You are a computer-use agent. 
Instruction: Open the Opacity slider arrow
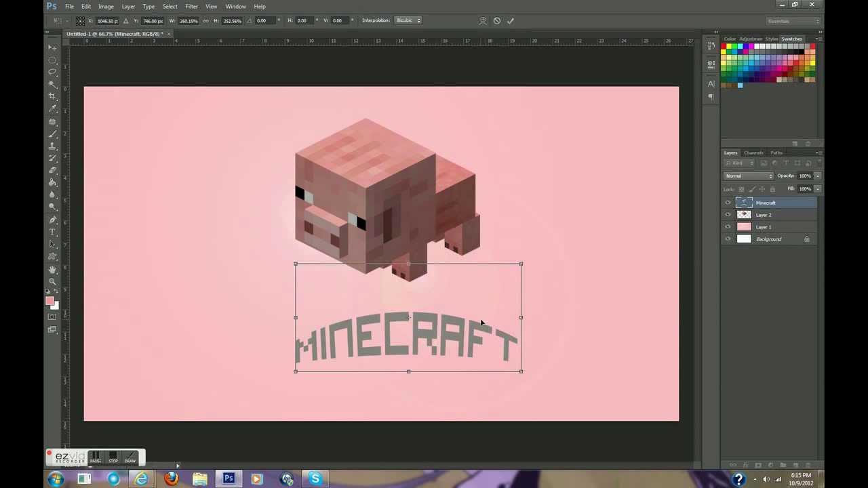[818, 176]
